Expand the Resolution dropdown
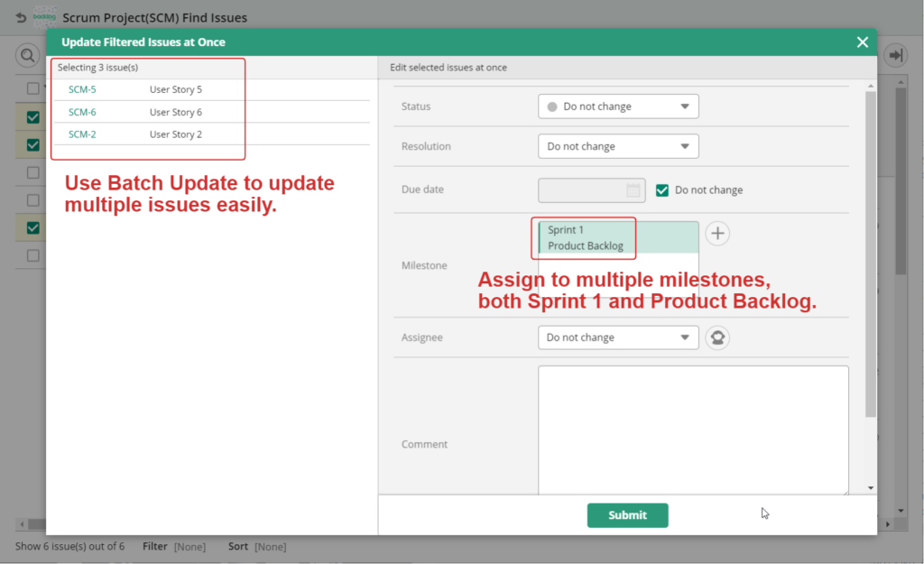Image resolution: width=924 pixels, height=564 pixels. (x=618, y=146)
